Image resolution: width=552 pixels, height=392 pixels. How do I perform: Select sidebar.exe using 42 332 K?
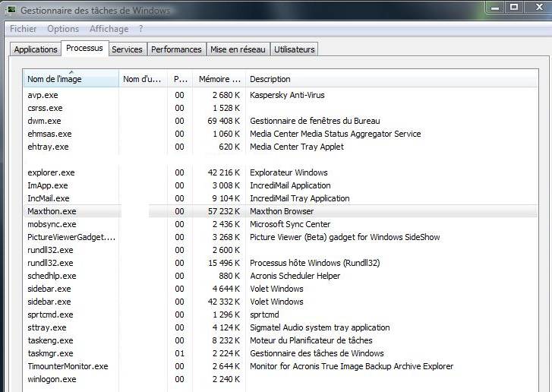click(281, 302)
